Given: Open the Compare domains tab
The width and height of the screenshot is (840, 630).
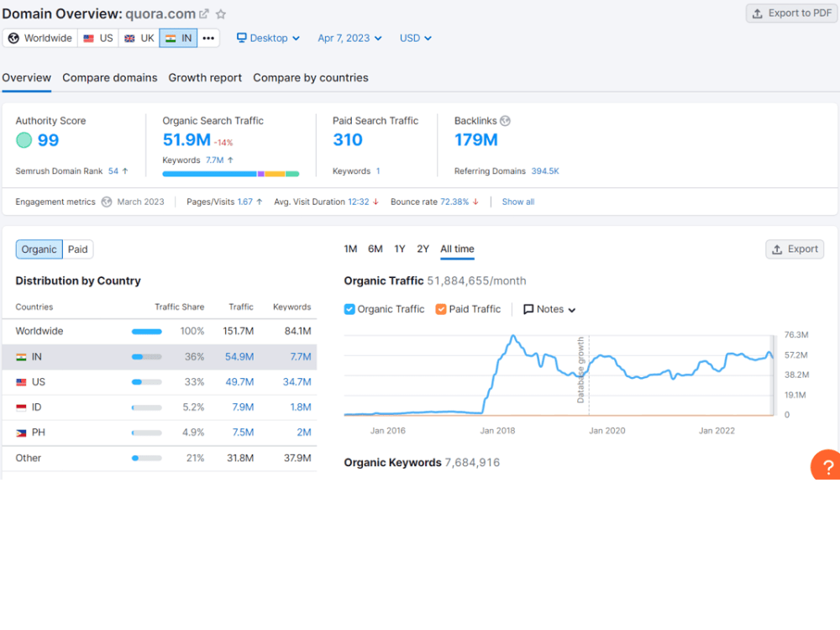Looking at the screenshot, I should [110, 77].
